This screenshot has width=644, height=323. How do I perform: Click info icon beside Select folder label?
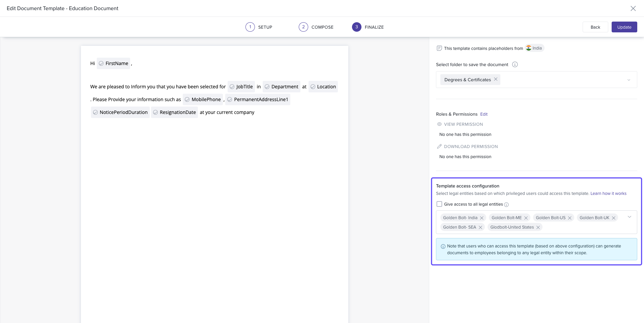515,64
